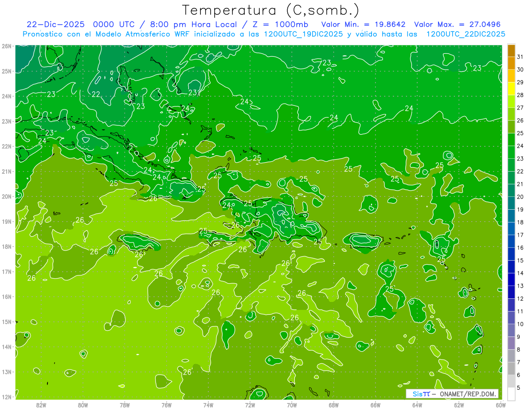Click the '60W' longitude label
The width and height of the screenshot is (532, 411).
(x=501, y=405)
